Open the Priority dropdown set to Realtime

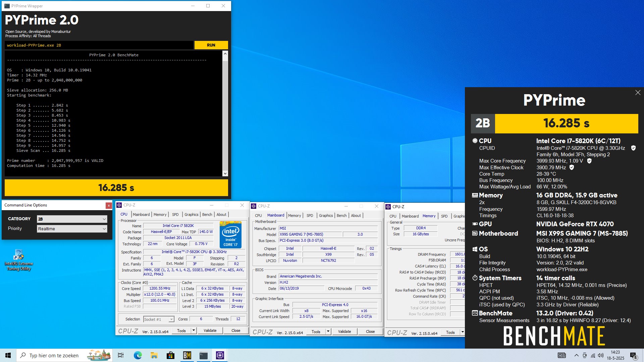72,229
